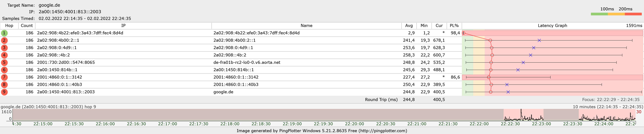Select the google.de name in hop 9
Image resolution: width=644 pixels, height=134 pixels.
(x=223, y=92)
